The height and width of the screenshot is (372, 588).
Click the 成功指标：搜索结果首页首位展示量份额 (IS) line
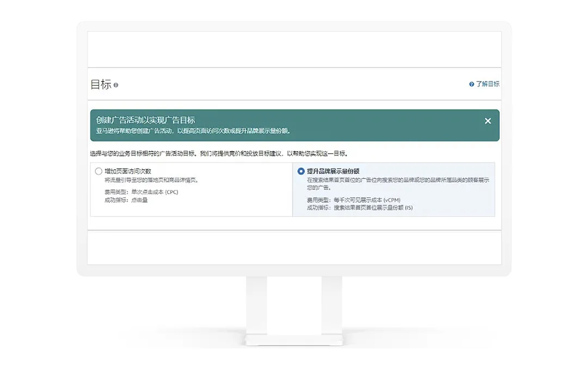click(360, 208)
